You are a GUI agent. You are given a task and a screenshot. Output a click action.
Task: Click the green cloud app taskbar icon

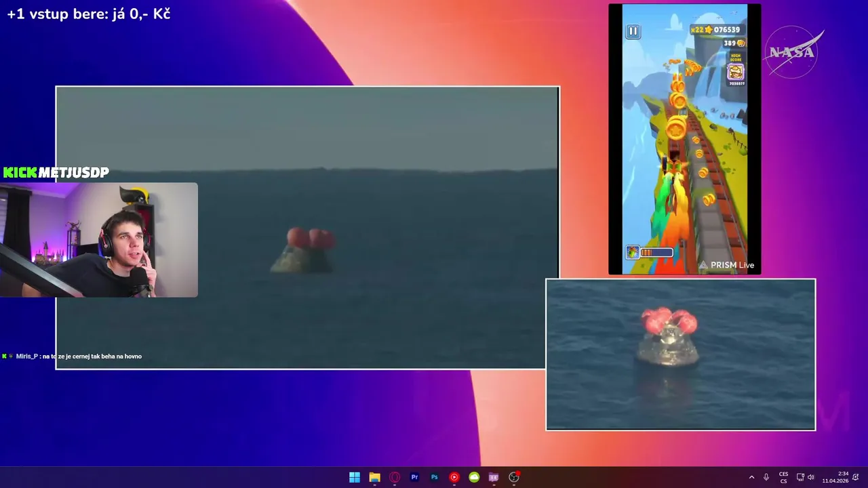[x=474, y=477]
